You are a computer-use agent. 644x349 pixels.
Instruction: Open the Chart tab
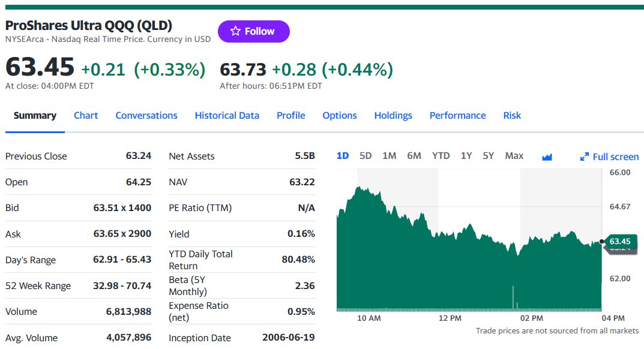[86, 115]
